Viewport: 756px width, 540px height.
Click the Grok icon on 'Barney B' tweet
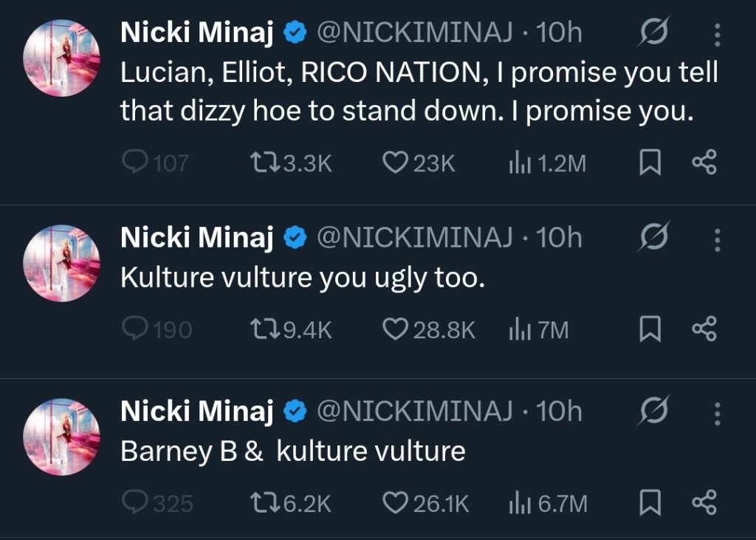click(x=653, y=413)
